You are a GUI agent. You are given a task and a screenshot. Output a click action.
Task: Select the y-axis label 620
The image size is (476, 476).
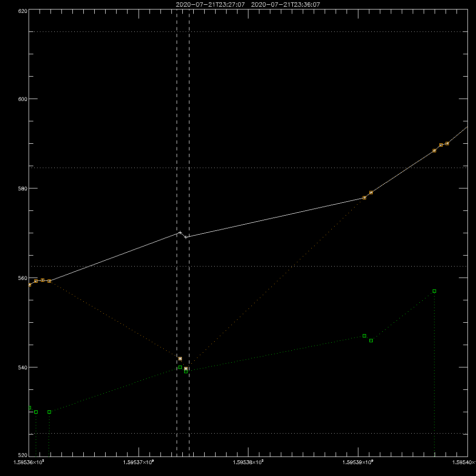pos(23,11)
